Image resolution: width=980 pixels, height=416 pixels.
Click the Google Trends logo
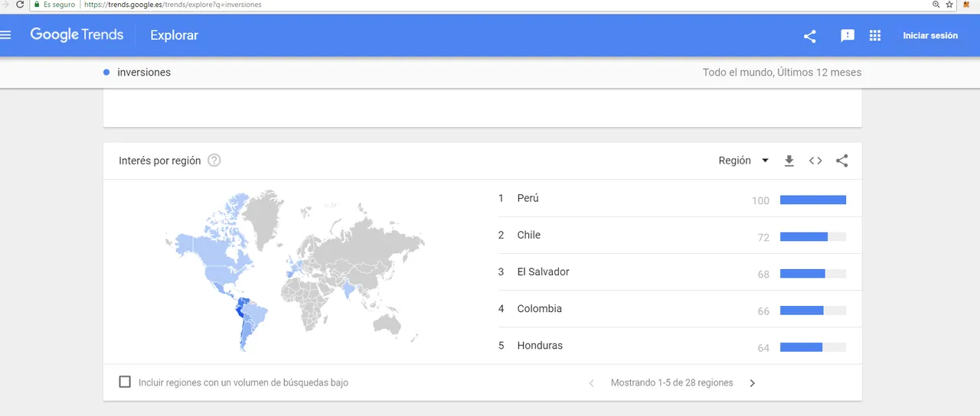point(77,35)
